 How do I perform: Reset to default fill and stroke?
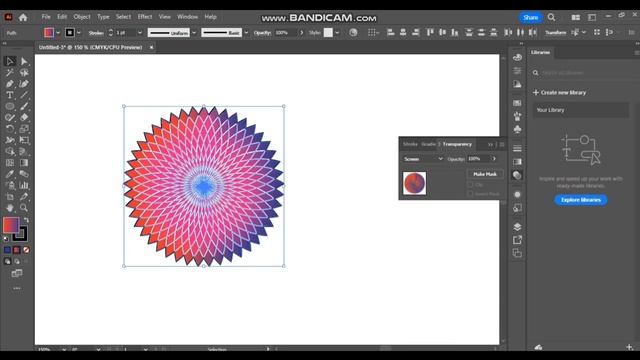(6, 238)
